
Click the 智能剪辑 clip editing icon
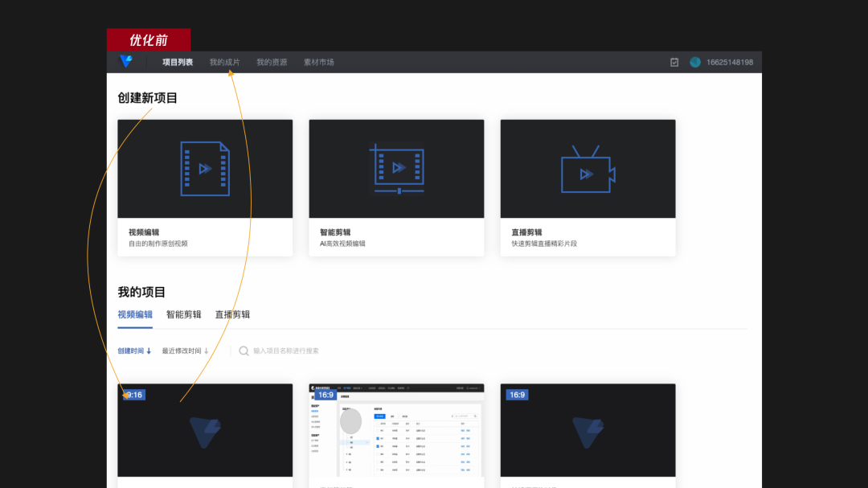pos(398,168)
